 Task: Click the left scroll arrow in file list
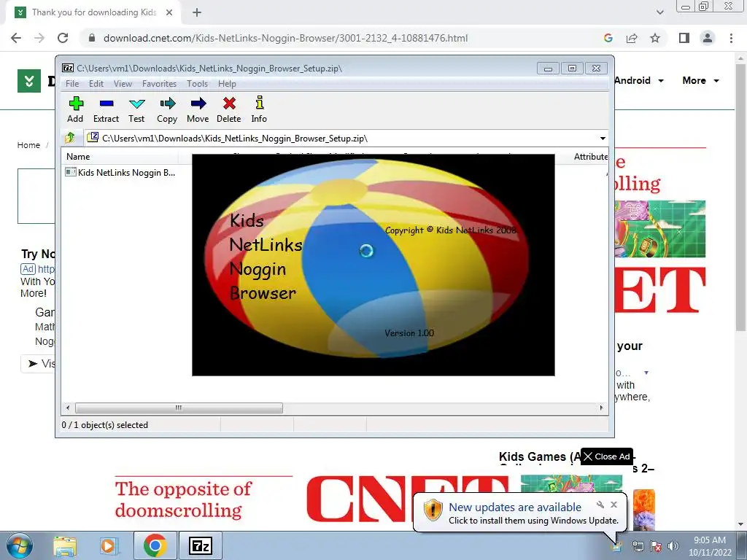point(68,408)
